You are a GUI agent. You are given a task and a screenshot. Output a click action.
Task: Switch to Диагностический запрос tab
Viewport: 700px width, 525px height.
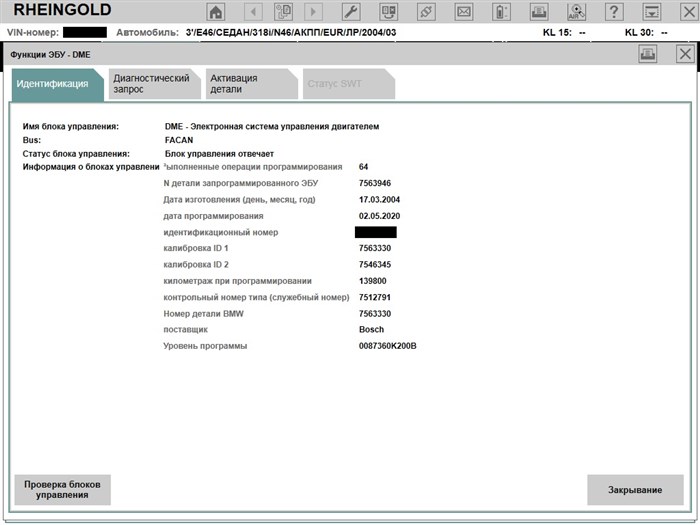154,84
